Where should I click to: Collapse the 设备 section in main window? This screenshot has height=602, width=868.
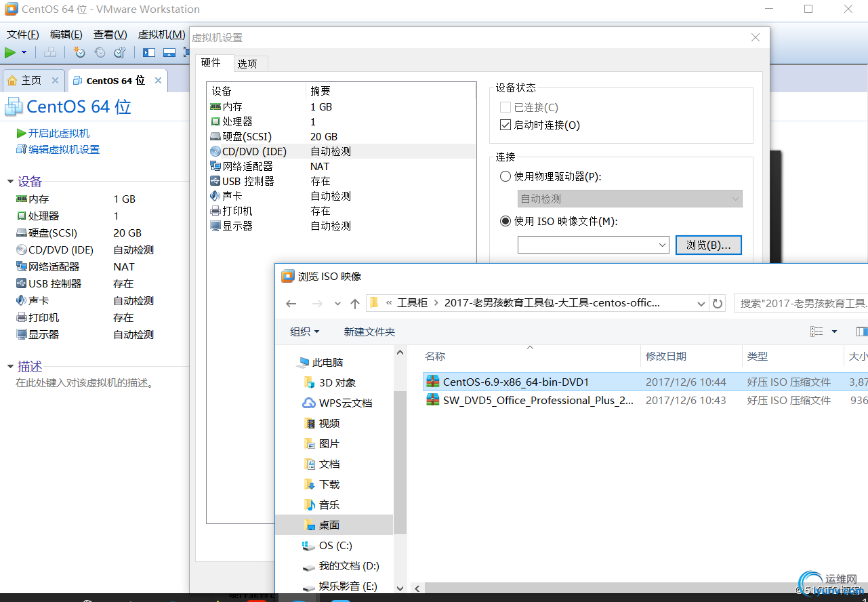[x=10, y=182]
